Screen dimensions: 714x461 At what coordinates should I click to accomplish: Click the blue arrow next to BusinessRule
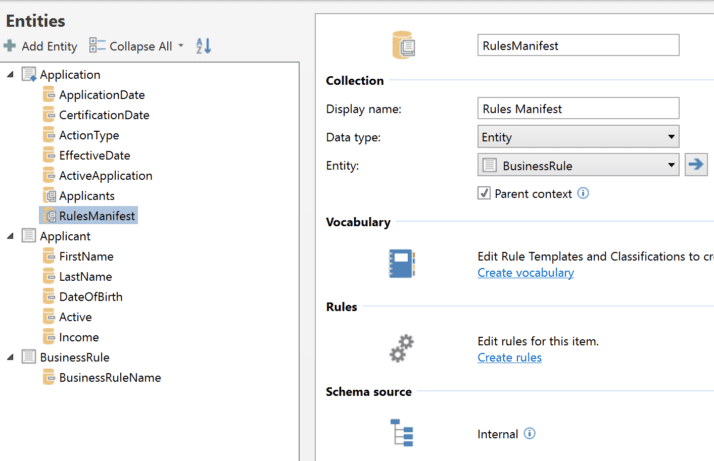(x=696, y=165)
